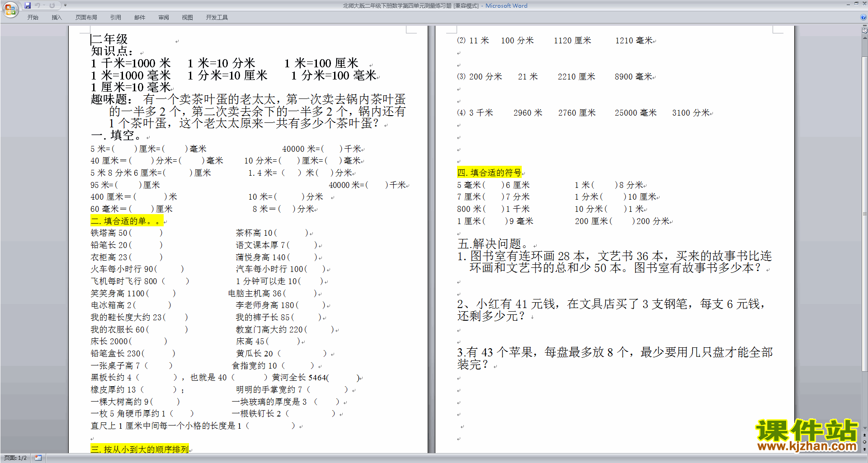868x463 pixels.
Task: Open the 开发工具 tab
Action: point(217,17)
